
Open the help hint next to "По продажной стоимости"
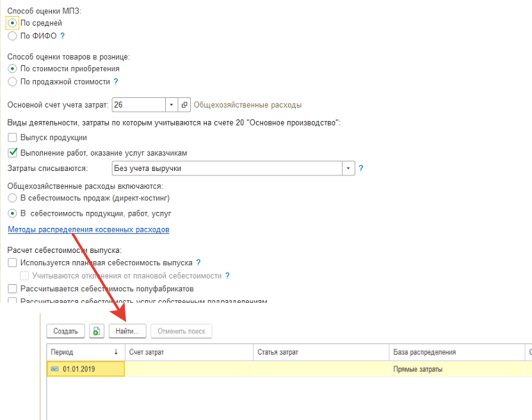pos(116,82)
